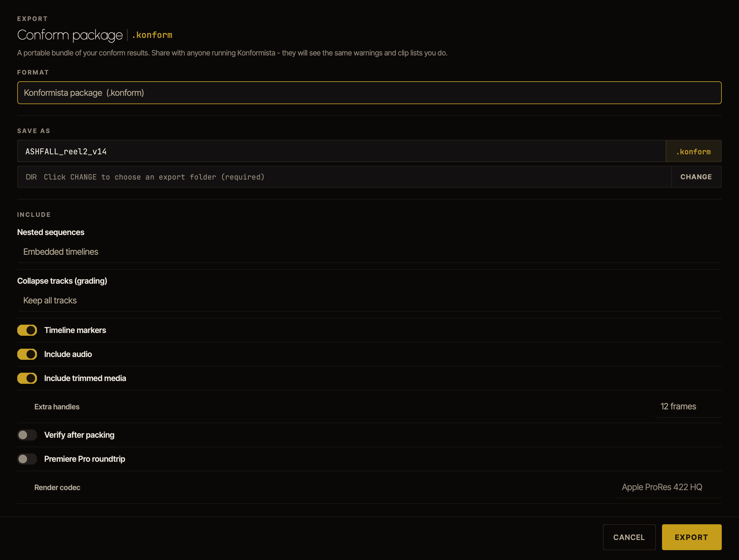The image size is (739, 560).
Task: Click the Verify after packing label
Action: point(79,435)
